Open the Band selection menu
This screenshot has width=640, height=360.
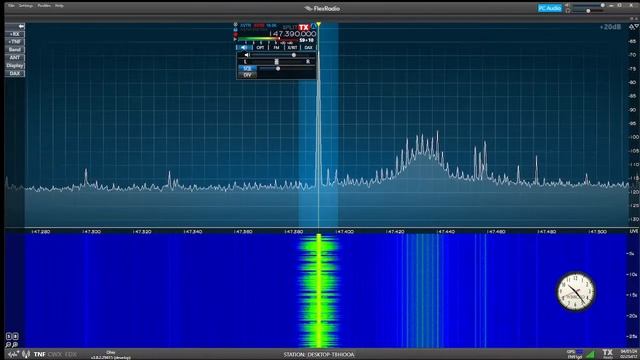click(15, 49)
